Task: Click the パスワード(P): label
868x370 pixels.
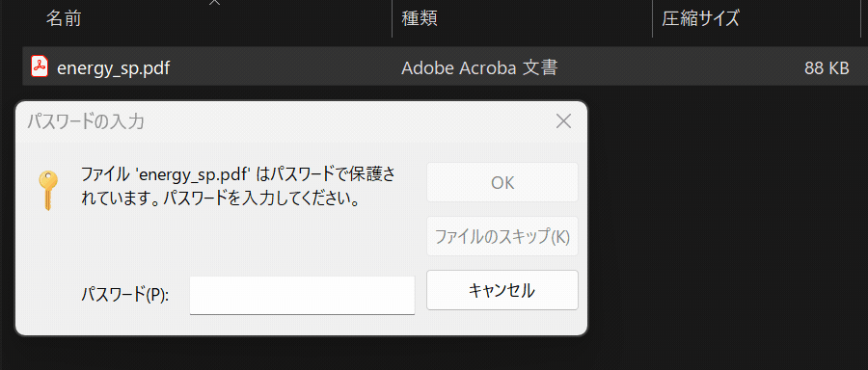Action: (124, 294)
